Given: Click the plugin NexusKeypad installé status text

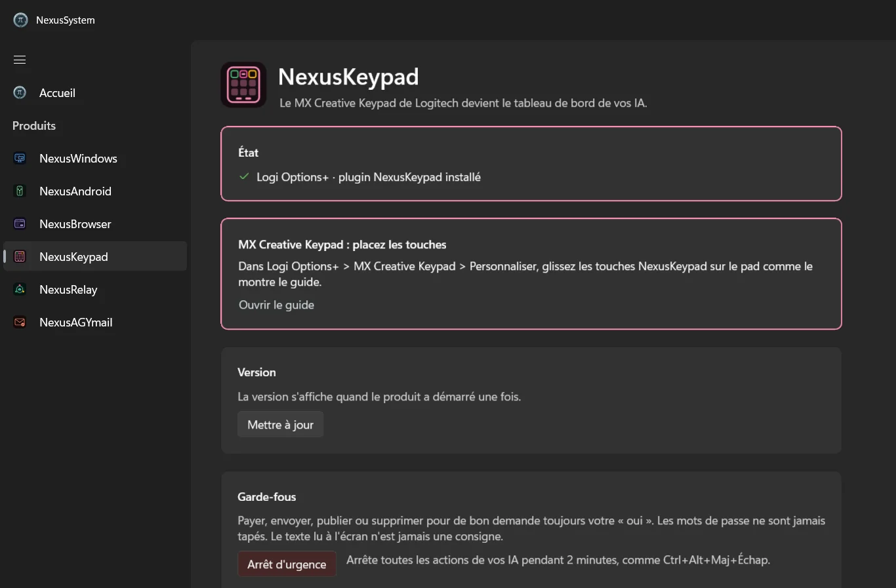Looking at the screenshot, I should tap(369, 177).
